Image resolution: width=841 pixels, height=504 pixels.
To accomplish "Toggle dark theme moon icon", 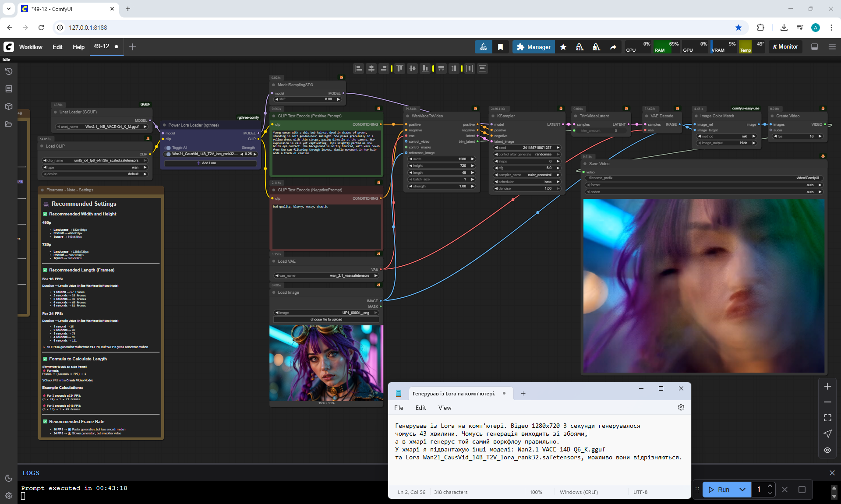I will click(9, 478).
